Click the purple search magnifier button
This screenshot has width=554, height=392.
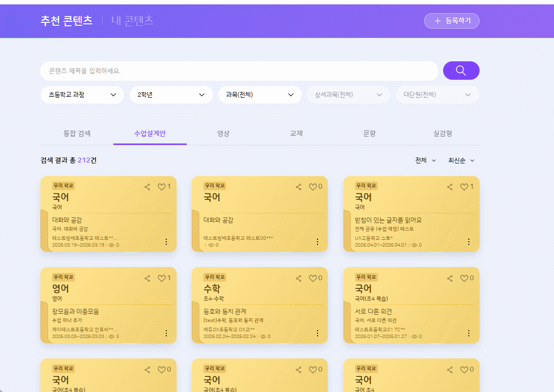(x=461, y=71)
